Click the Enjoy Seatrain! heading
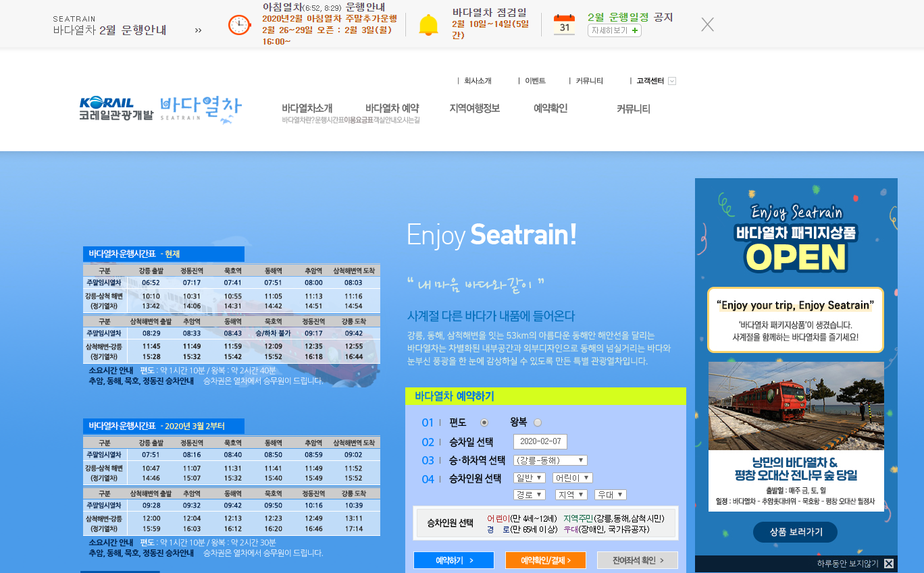This screenshot has width=924, height=573. pyautogui.click(x=492, y=235)
